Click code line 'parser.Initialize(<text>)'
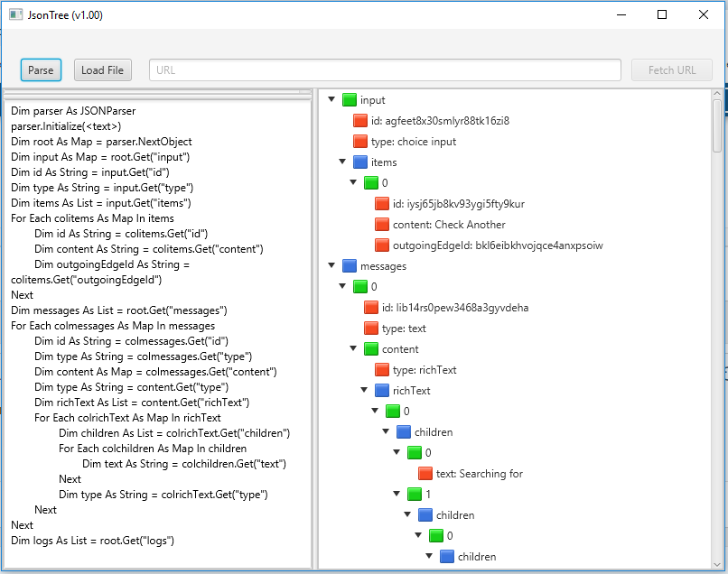The height and width of the screenshot is (574, 728). point(66,126)
